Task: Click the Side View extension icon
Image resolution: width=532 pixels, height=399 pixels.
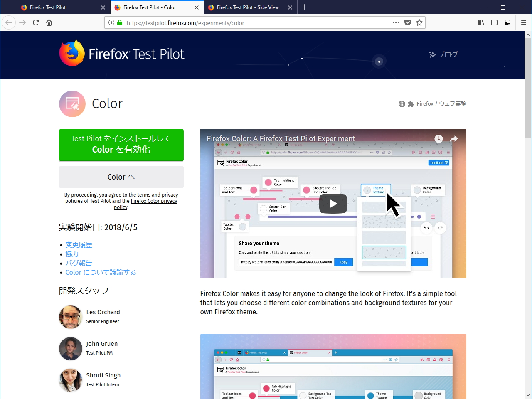Action: click(507, 22)
